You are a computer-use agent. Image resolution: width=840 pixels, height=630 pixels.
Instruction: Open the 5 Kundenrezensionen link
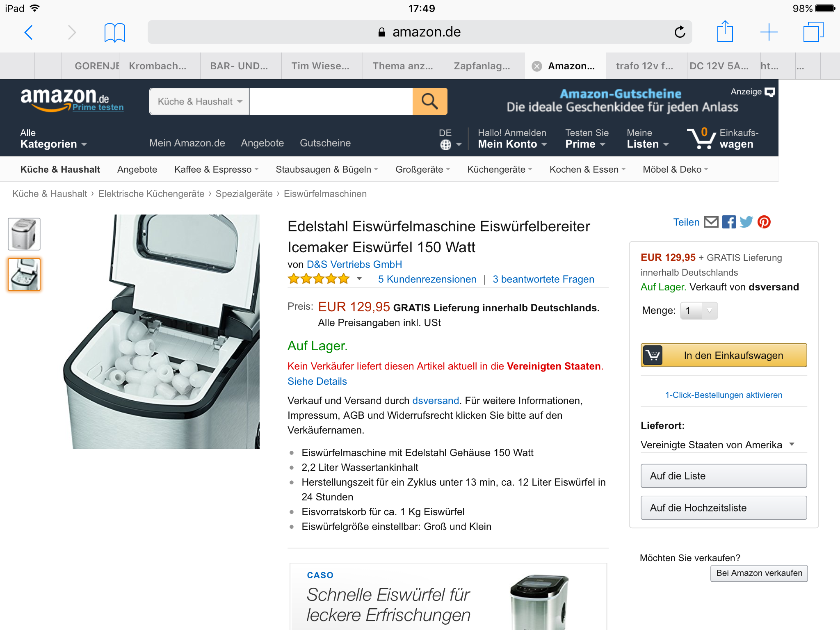[427, 279]
